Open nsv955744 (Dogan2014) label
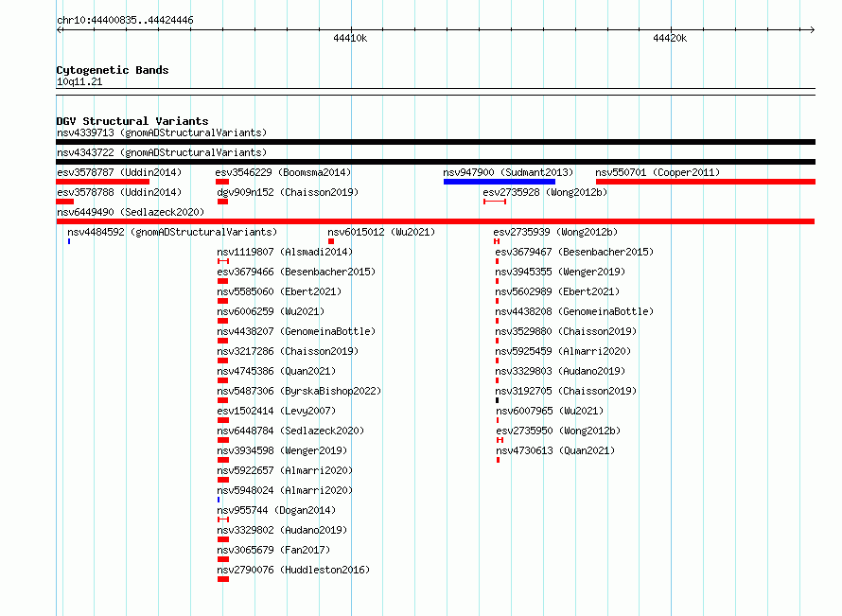The height and width of the screenshot is (616, 842). (x=276, y=510)
